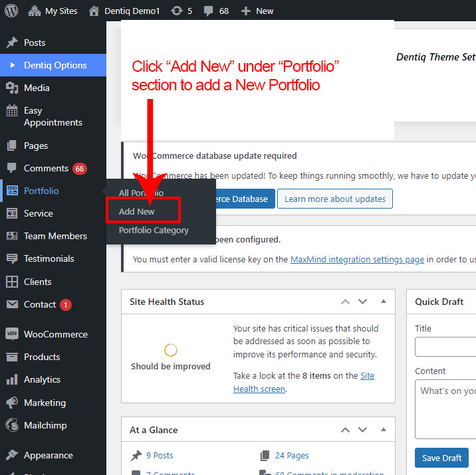Open Portfolio Category submenu item
This screenshot has width=476, height=475.
tap(154, 231)
